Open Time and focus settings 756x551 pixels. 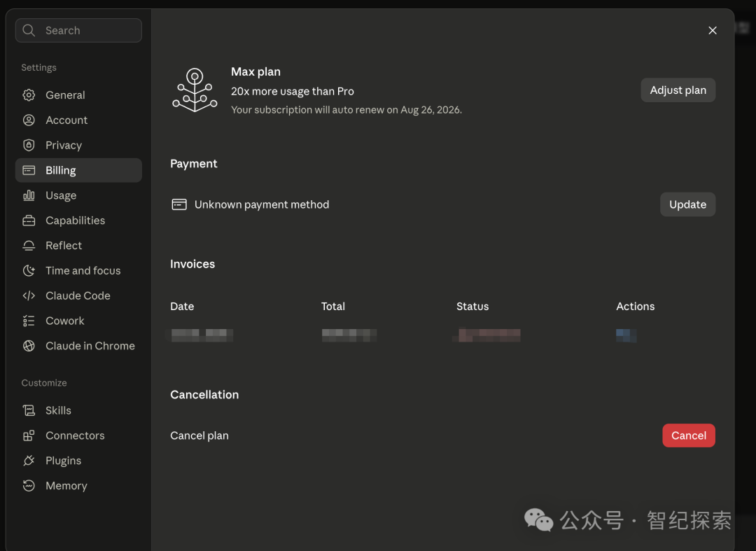click(x=78, y=270)
